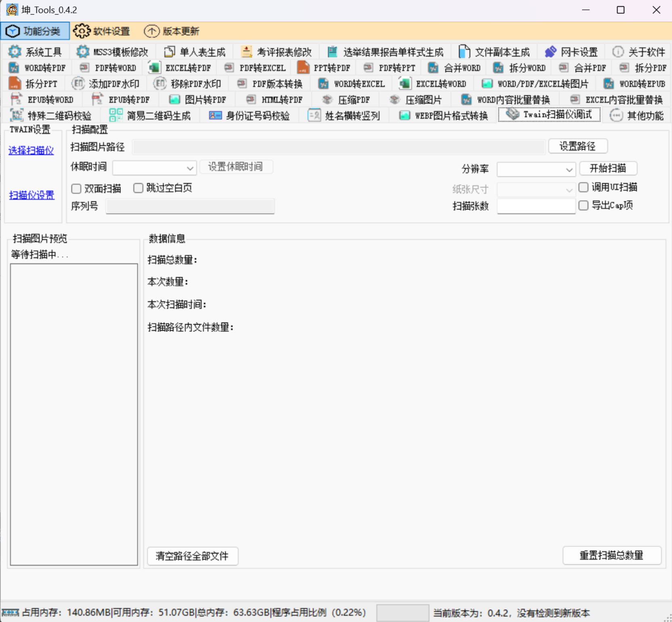Screen dimensions: 672x622
Task: Click 开始扫描 button
Action: point(608,168)
